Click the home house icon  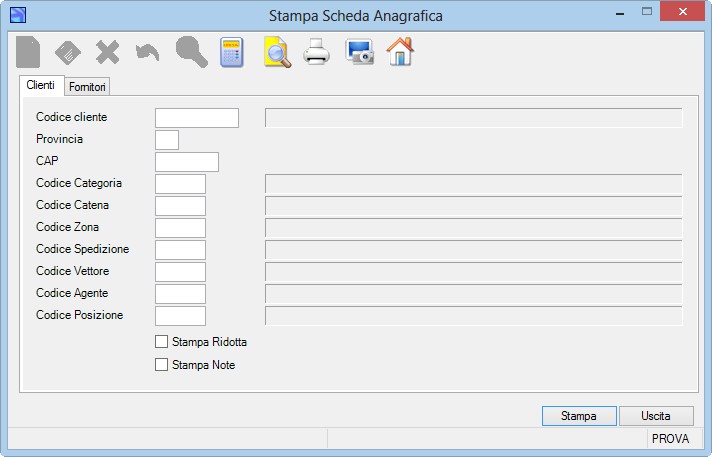[400, 52]
